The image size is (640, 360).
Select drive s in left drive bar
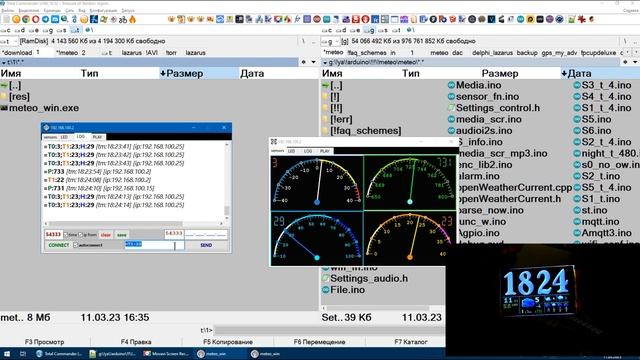tap(61, 30)
